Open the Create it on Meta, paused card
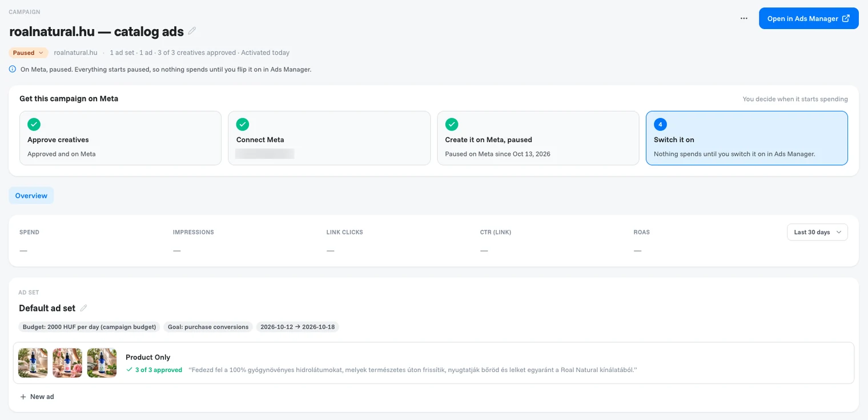The width and height of the screenshot is (868, 420). tap(538, 138)
